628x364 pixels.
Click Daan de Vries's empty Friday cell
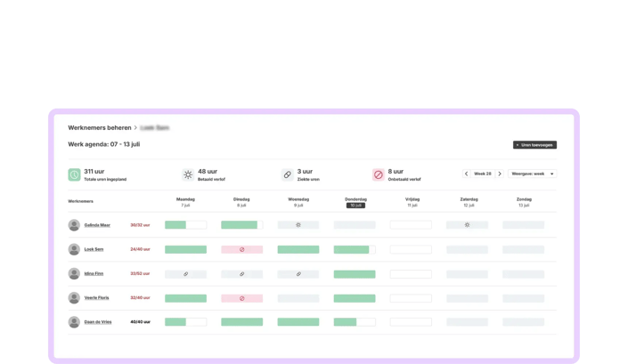click(411, 322)
